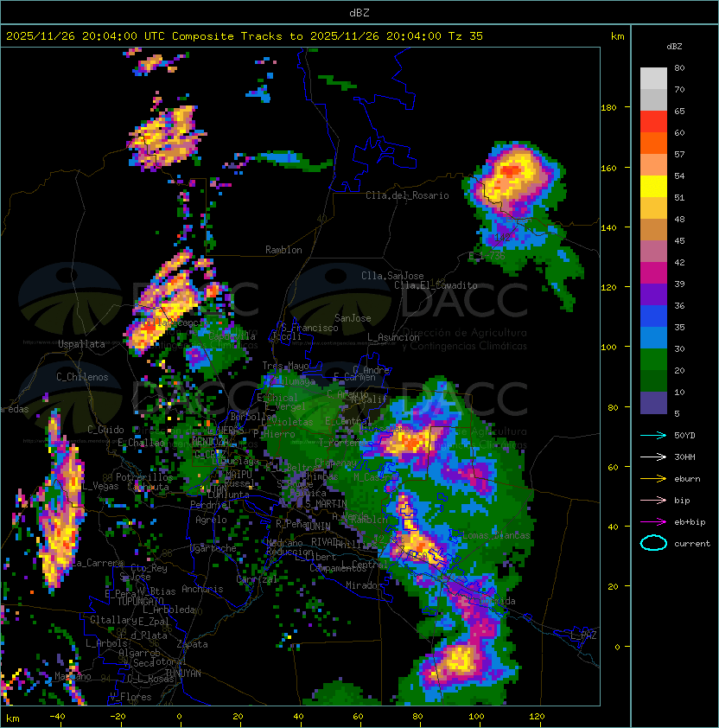
Task: Click the 'eb+bip' legend label
Action: click(690, 522)
